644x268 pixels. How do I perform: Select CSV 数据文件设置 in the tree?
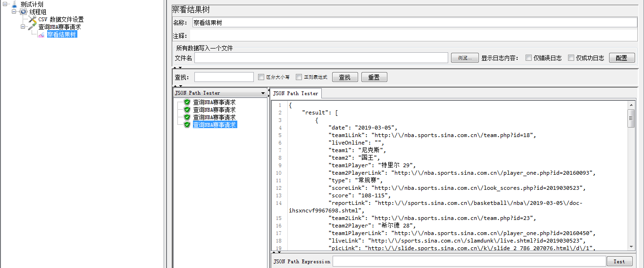click(x=61, y=19)
